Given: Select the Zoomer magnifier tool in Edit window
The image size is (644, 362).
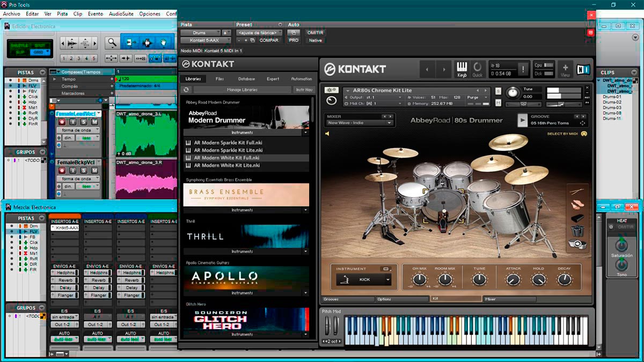Looking at the screenshot, I should click(112, 42).
